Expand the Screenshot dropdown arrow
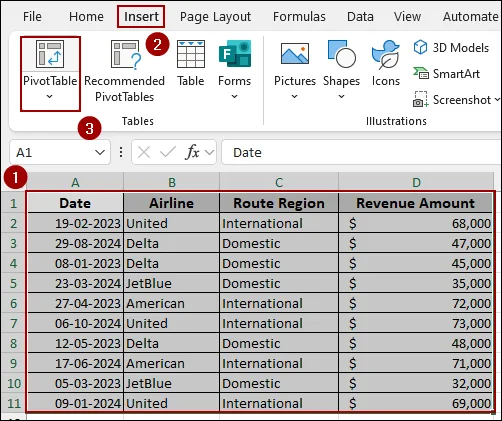The height and width of the screenshot is (421, 502). [497, 99]
